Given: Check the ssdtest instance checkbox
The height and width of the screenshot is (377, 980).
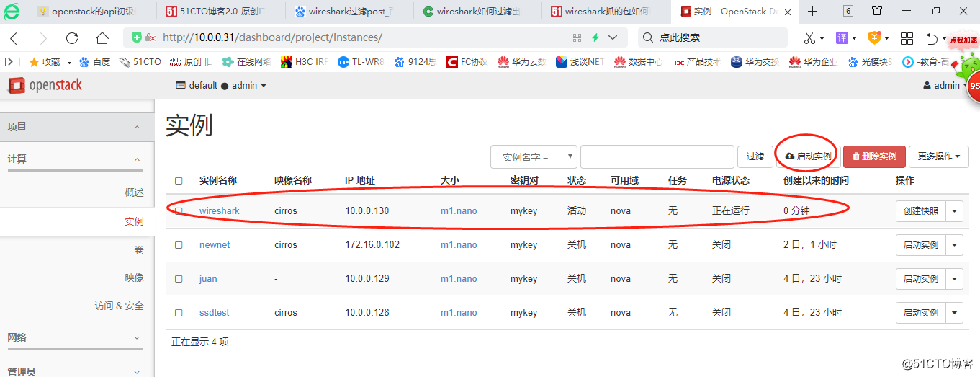Looking at the screenshot, I should click(179, 313).
